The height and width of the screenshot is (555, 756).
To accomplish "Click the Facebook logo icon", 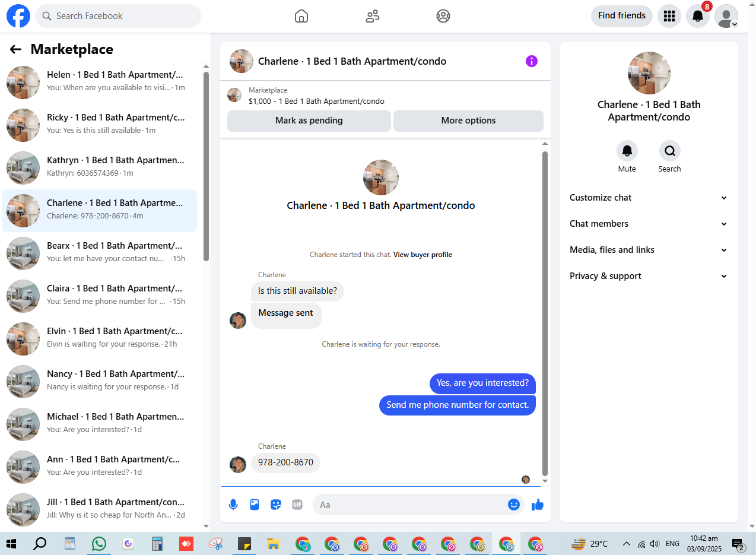I will (x=18, y=16).
